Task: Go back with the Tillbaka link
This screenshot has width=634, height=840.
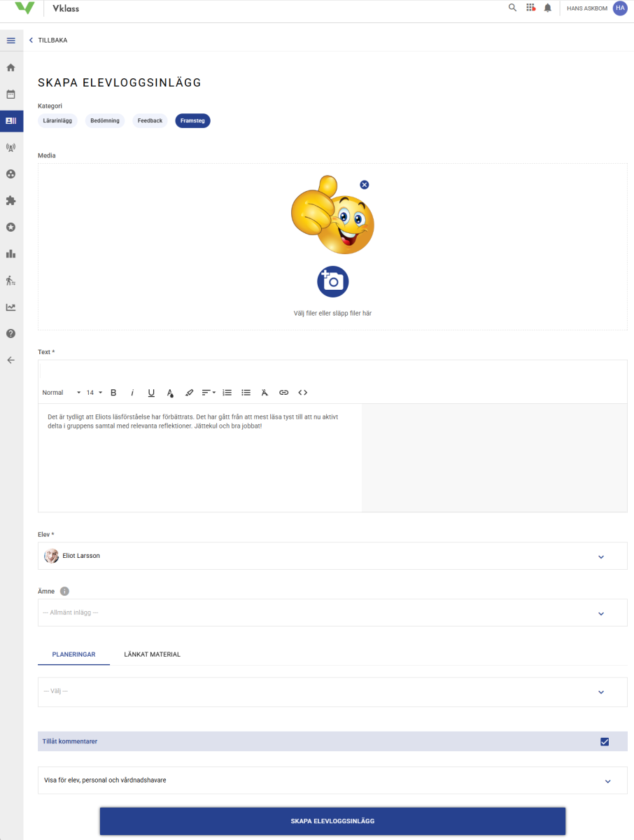Action: [x=48, y=41]
